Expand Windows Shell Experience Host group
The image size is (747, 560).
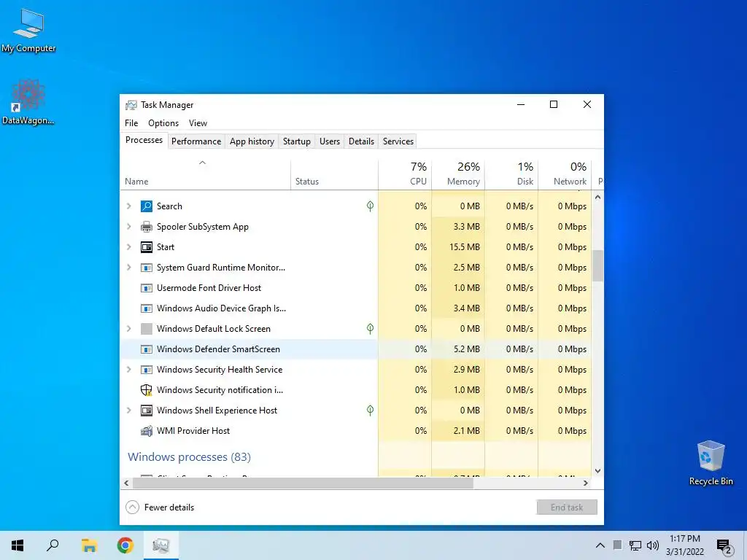(x=128, y=411)
